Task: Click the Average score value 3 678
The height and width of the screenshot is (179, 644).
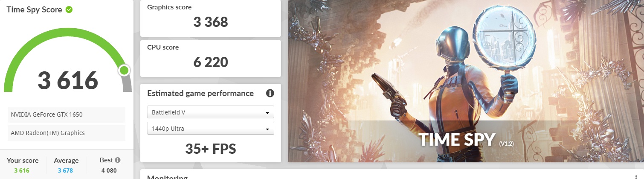Action: point(66,170)
